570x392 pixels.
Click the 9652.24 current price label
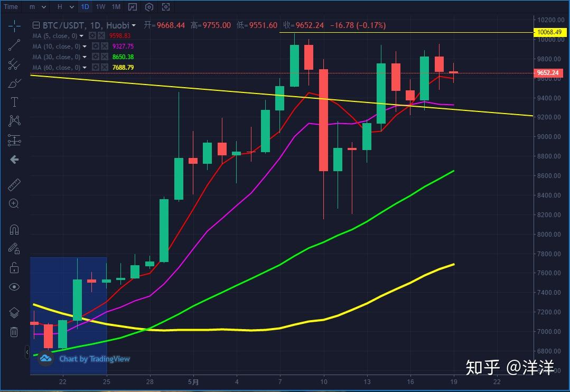click(x=548, y=73)
